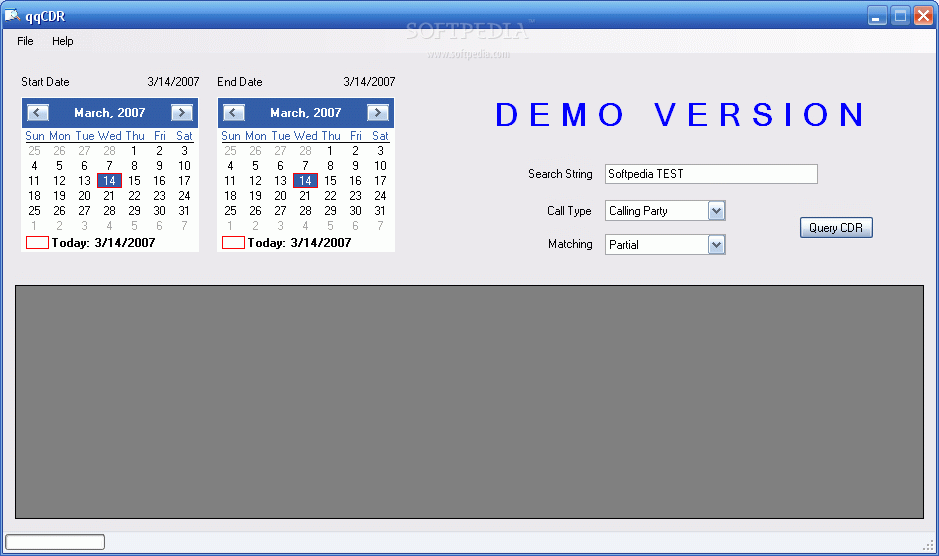Select day 10 in Start Date calendar
This screenshot has width=939, height=556.
[x=184, y=166]
